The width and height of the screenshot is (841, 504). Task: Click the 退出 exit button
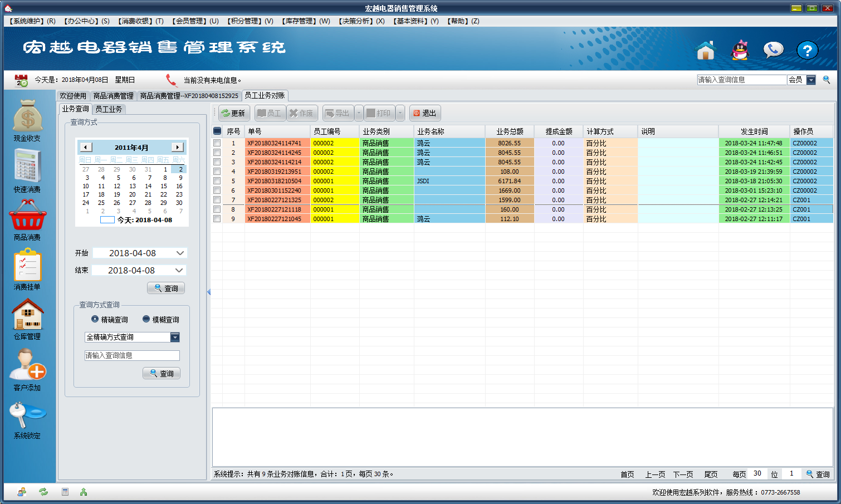coord(424,113)
